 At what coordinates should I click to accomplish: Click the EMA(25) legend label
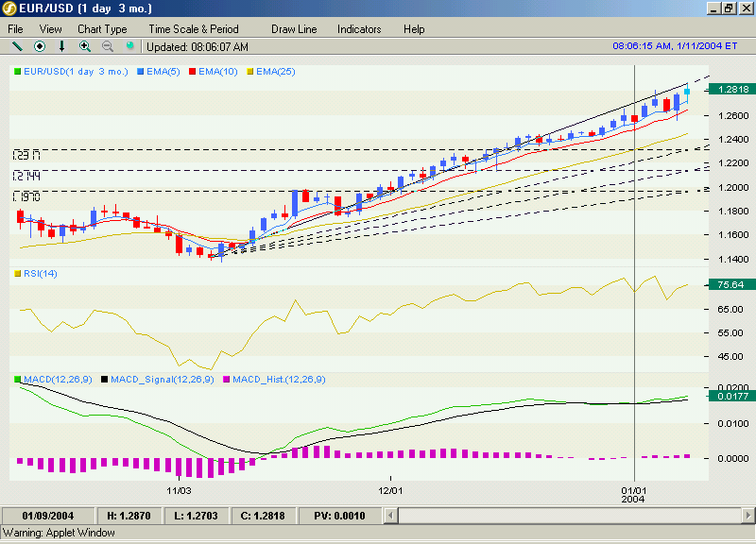click(276, 72)
